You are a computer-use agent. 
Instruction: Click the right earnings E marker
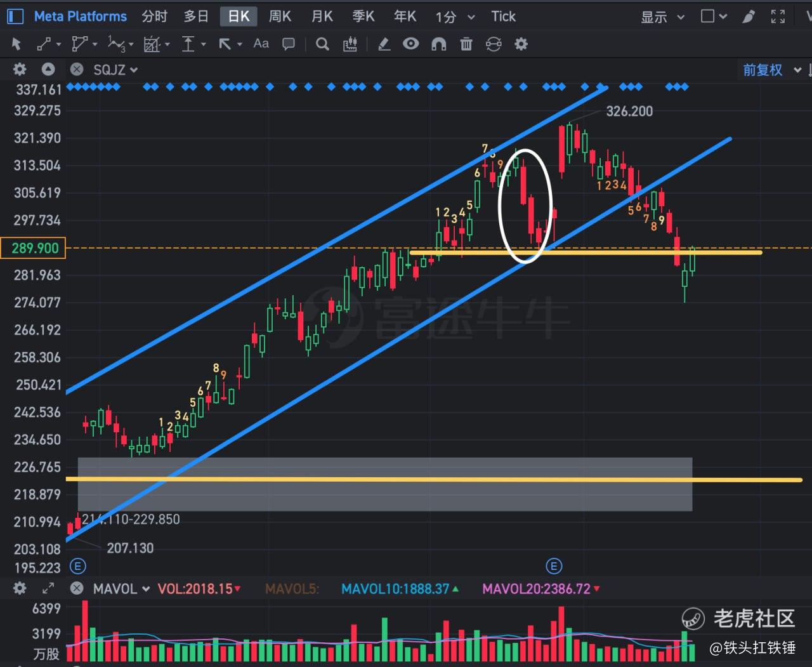pos(554,566)
